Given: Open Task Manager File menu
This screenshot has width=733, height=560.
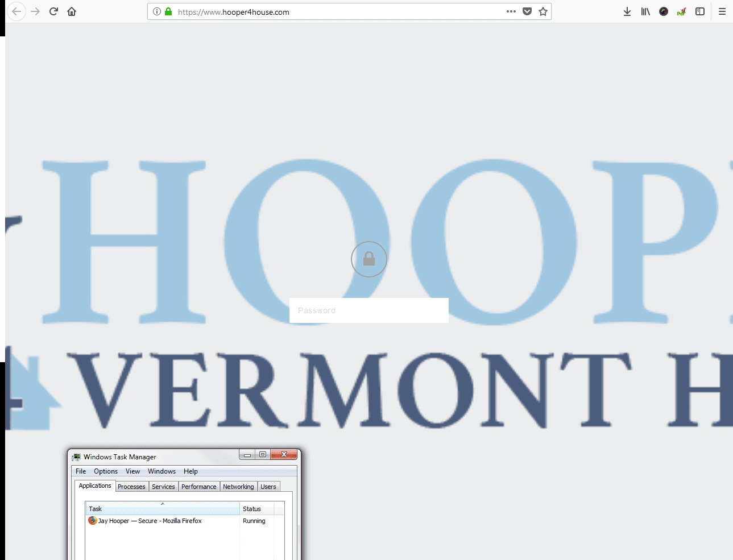Looking at the screenshot, I should tap(81, 471).
